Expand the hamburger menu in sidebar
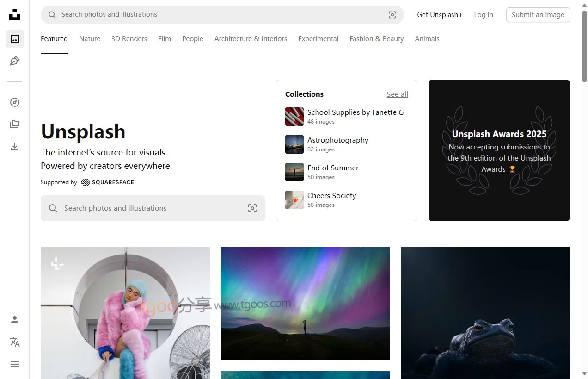This screenshot has width=588, height=379. point(15,364)
